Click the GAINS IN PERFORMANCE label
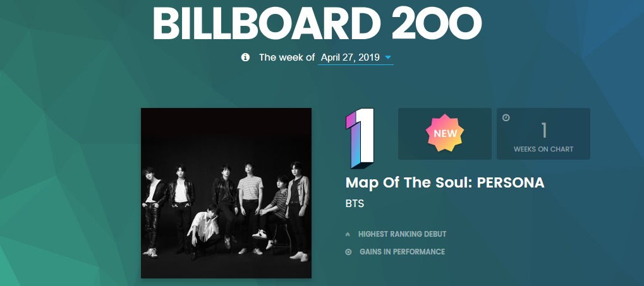 coord(402,252)
